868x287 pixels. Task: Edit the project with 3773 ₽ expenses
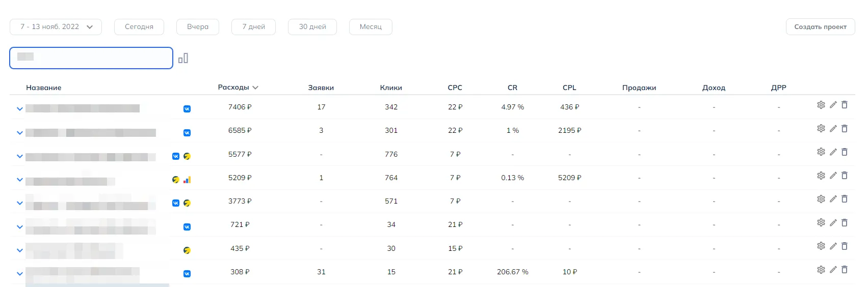(833, 199)
